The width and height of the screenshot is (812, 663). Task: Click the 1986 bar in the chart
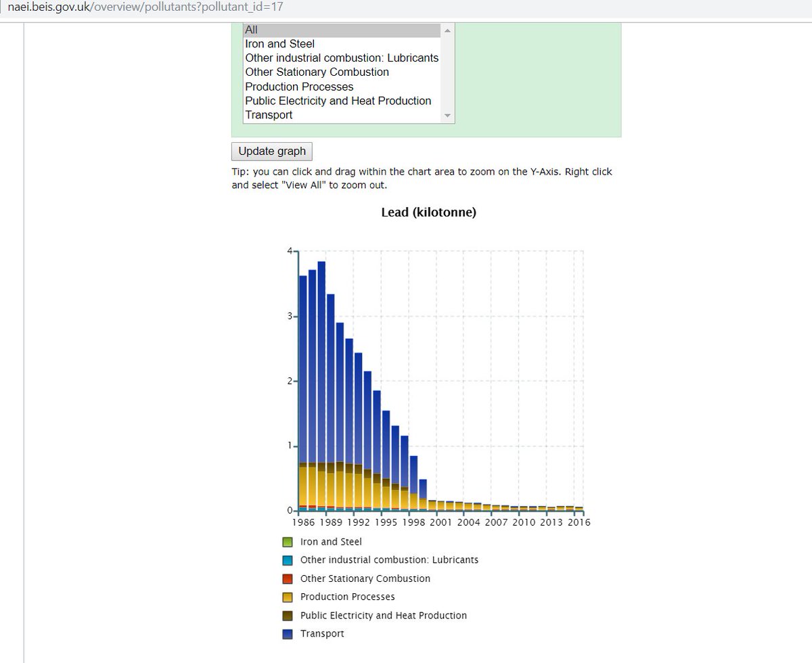303,392
